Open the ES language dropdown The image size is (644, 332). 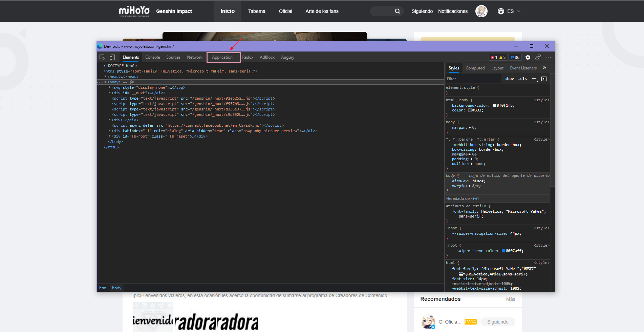tap(514, 11)
